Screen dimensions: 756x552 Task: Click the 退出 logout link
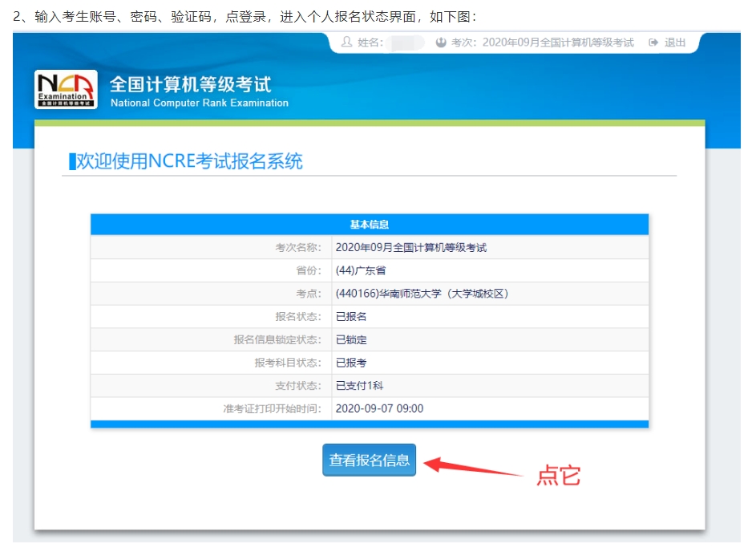pyautogui.click(x=675, y=43)
